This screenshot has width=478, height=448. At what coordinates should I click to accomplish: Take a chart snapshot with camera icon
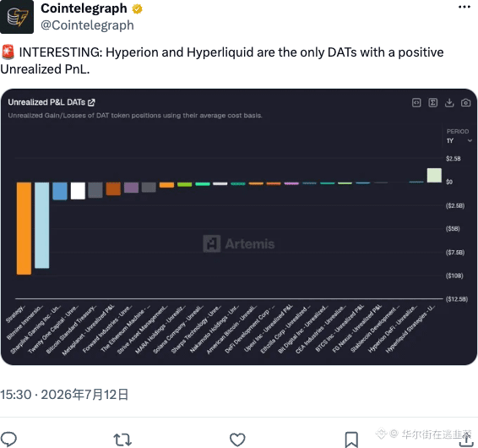[x=465, y=103]
